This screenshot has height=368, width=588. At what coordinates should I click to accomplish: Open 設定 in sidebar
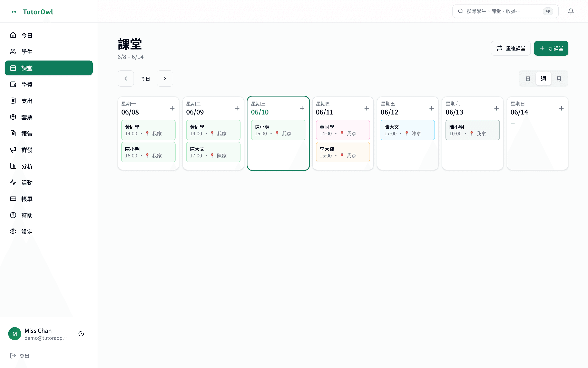49,232
